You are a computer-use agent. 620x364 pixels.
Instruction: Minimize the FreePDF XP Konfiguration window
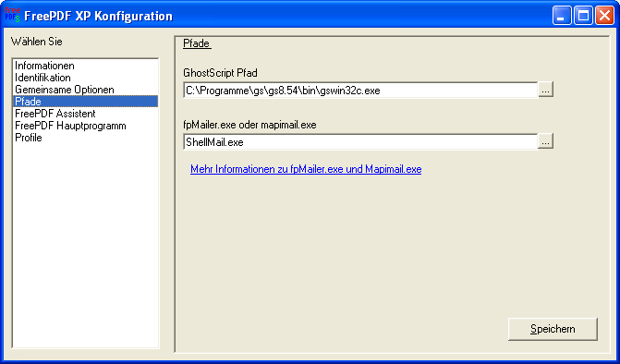562,16
